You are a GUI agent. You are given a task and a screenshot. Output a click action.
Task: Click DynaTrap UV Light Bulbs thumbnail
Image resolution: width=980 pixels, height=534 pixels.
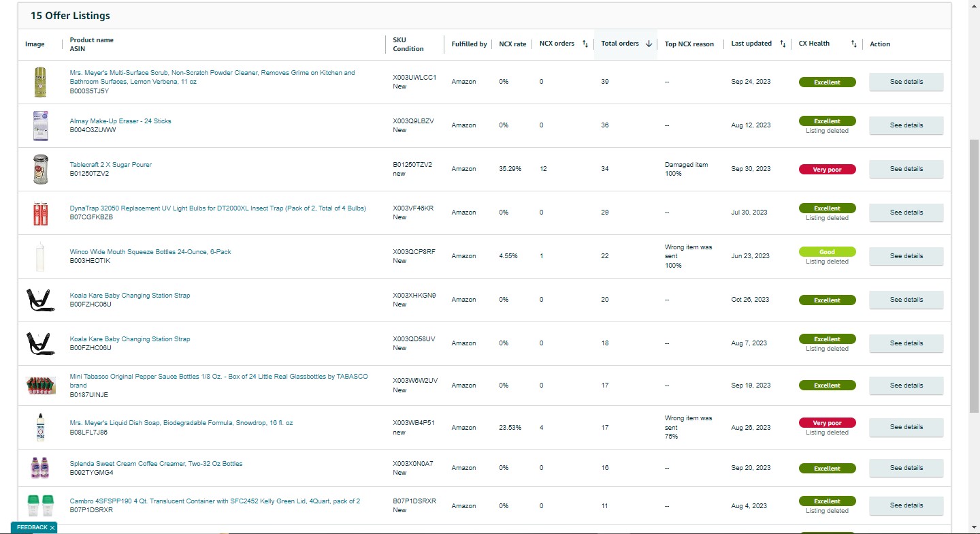41,213
